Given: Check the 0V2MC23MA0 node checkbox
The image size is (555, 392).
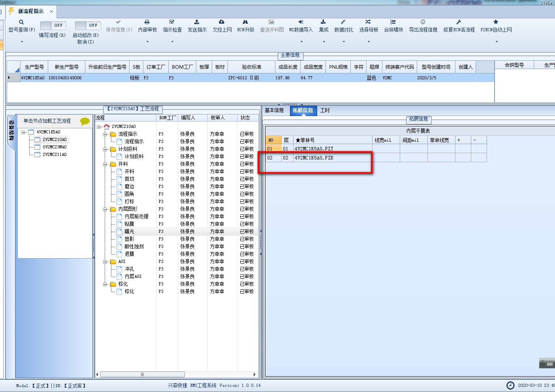Looking at the screenshot, I should pyautogui.click(x=38, y=147).
